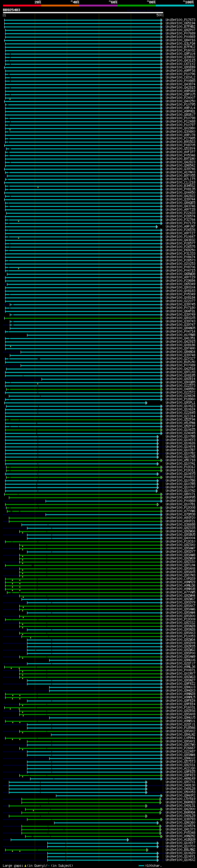197x868 pixels.
Task: Click the UniRef100_A5C718 label
Action: [x=180, y=460]
